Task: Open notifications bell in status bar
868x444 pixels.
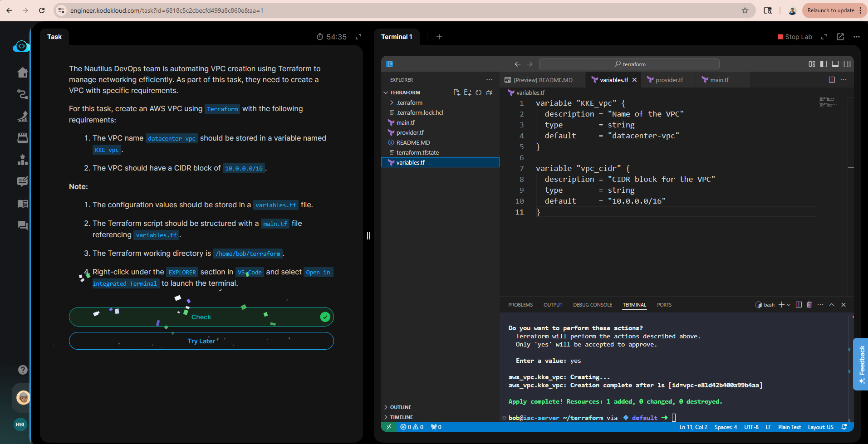Action: pyautogui.click(x=844, y=427)
